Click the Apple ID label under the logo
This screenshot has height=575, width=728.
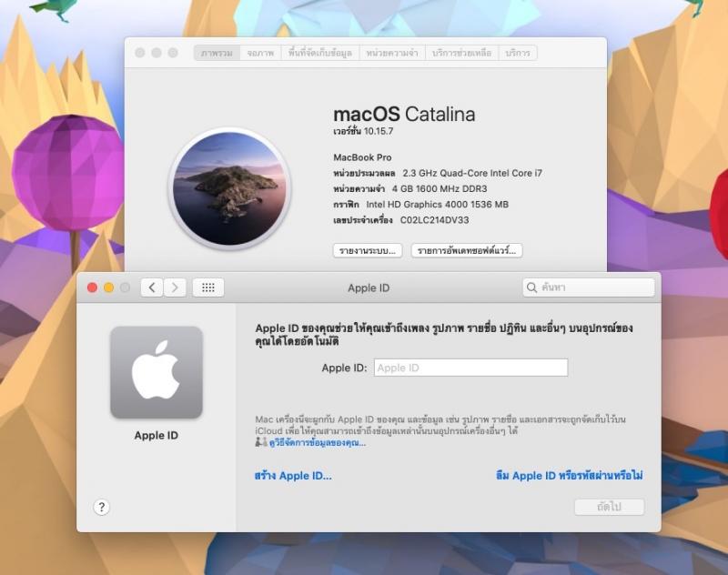(156, 435)
